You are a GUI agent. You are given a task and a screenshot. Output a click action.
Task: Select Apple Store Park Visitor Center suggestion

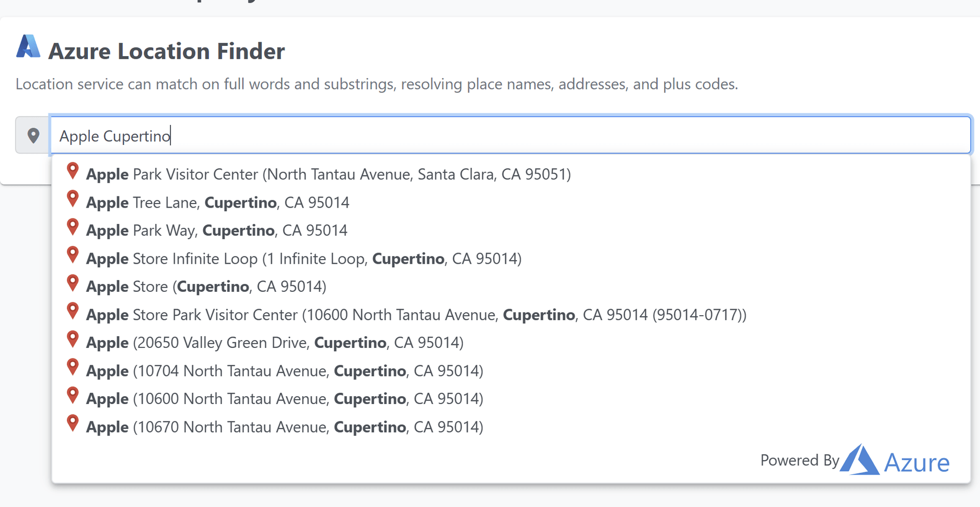coord(416,315)
